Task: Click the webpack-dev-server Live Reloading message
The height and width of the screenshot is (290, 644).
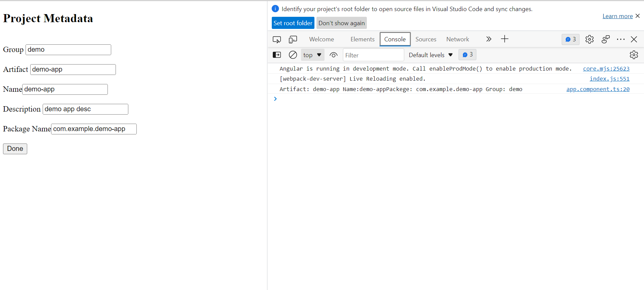Action: click(352, 79)
